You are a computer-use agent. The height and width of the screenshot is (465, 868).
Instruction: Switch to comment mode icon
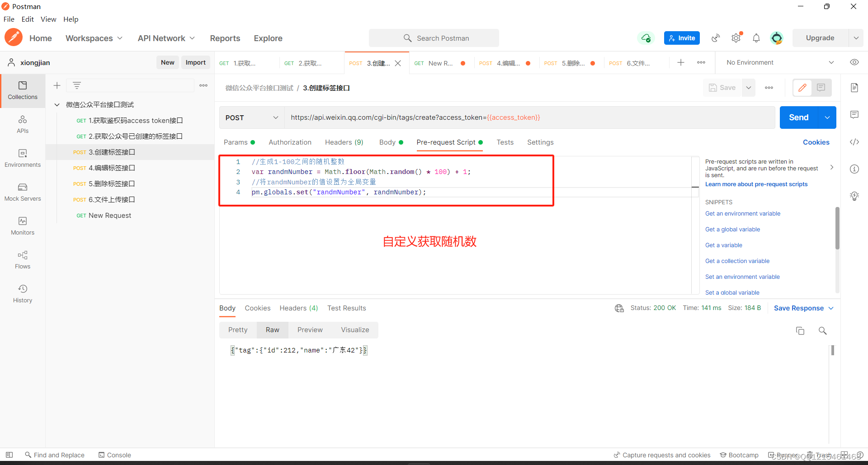[821, 88]
